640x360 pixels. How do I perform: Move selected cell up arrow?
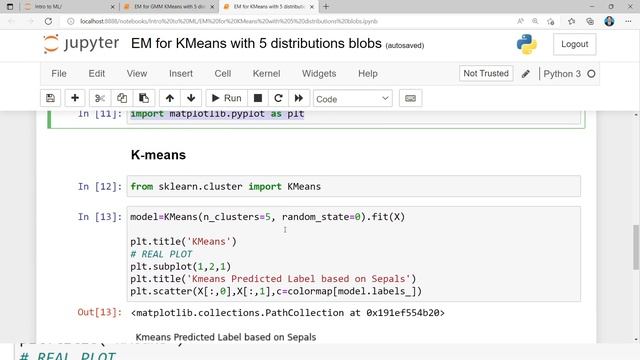[x=170, y=98]
